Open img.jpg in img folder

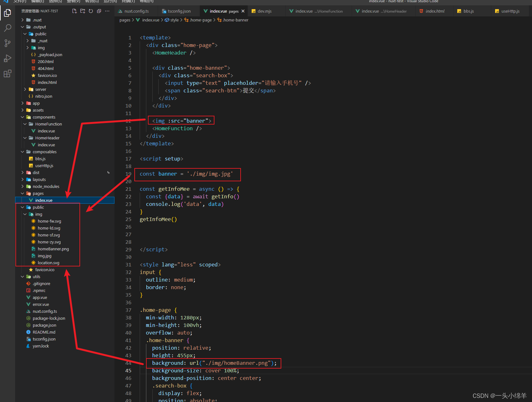click(44, 256)
